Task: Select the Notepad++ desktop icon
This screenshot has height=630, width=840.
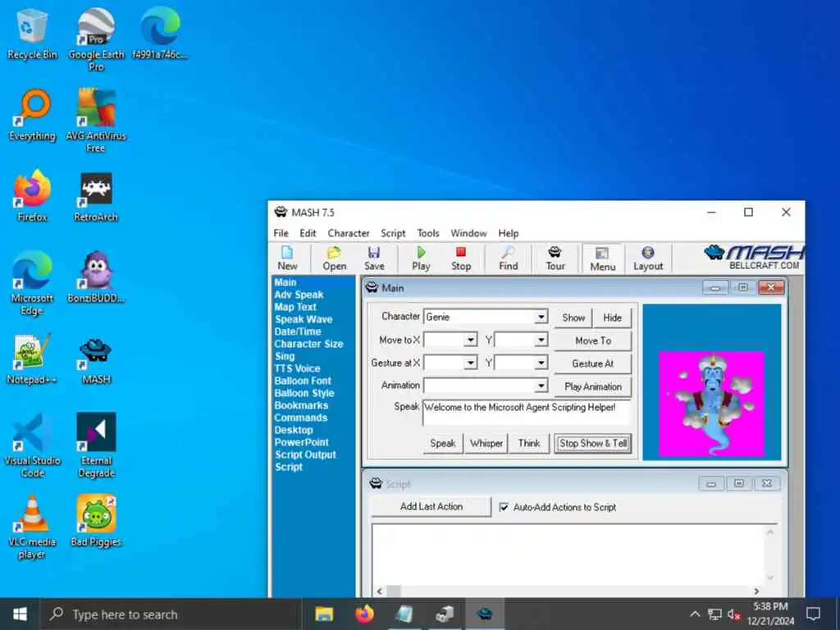Action: coord(32,358)
